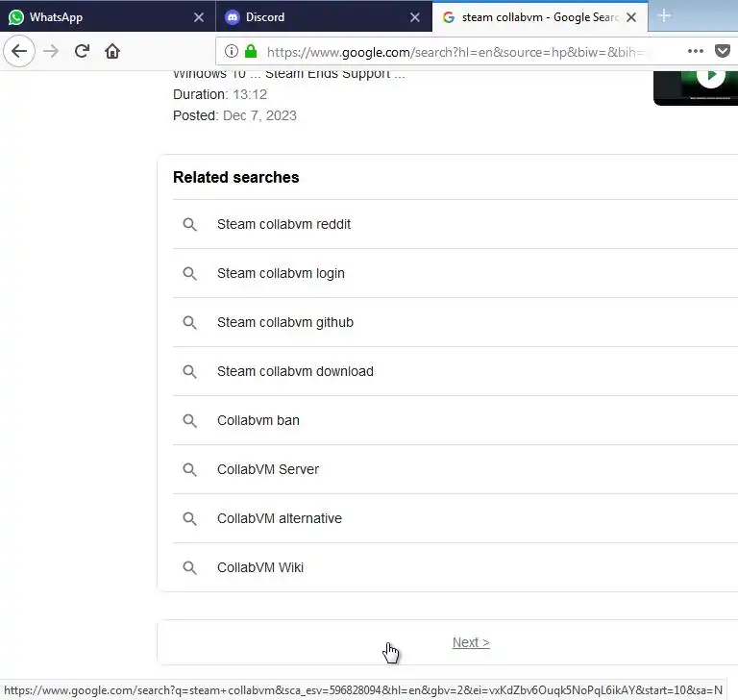Select the steam collabvm Google Search tab
This screenshot has height=700, width=738.
click(x=540, y=17)
